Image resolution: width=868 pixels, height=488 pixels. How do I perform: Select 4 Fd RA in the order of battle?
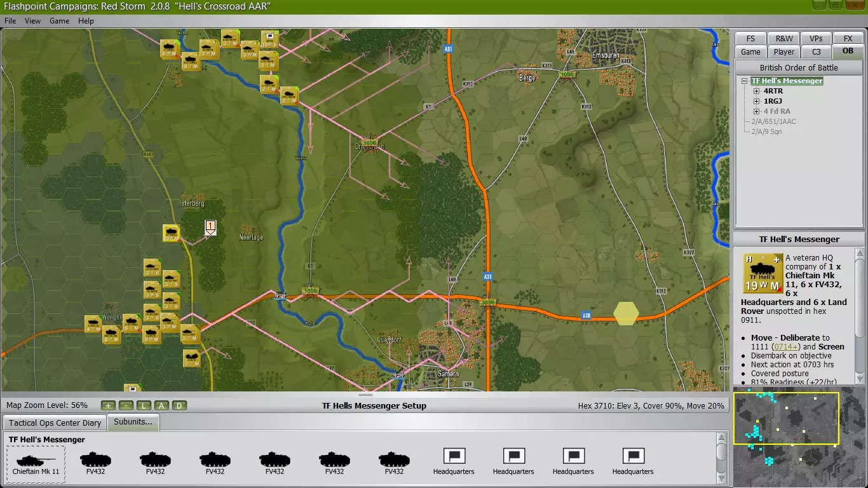tap(777, 112)
